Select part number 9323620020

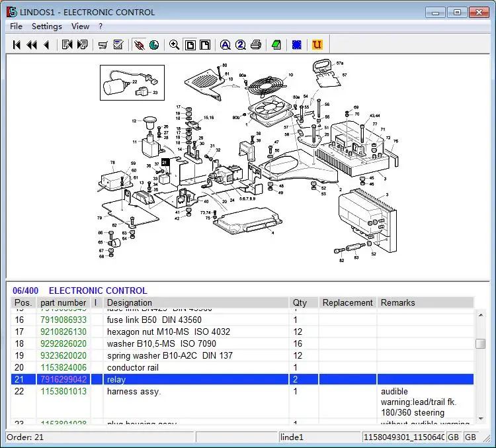coord(63,355)
